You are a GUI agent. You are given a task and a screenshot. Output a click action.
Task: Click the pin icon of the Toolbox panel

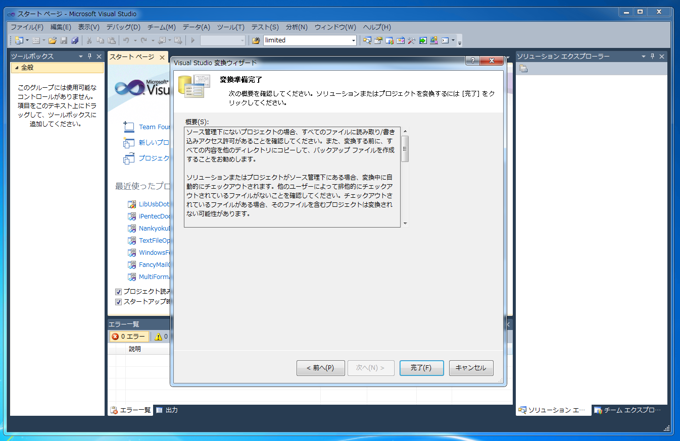coord(90,56)
